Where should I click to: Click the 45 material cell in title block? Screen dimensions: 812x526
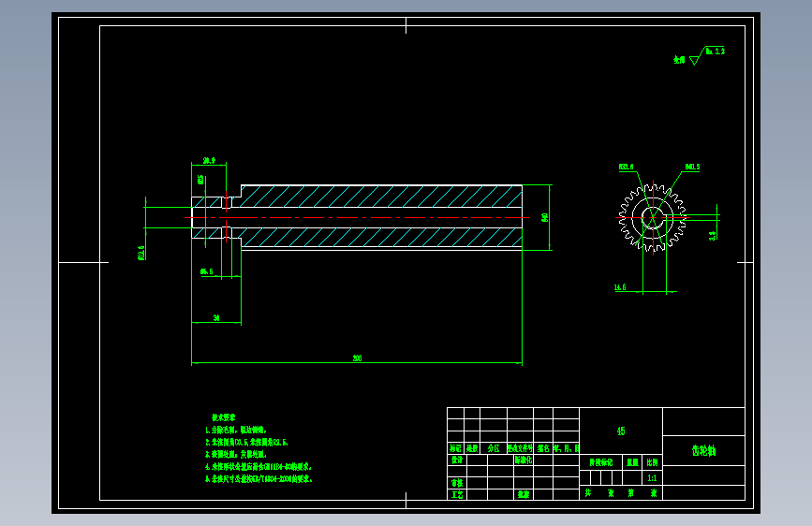[621, 431]
